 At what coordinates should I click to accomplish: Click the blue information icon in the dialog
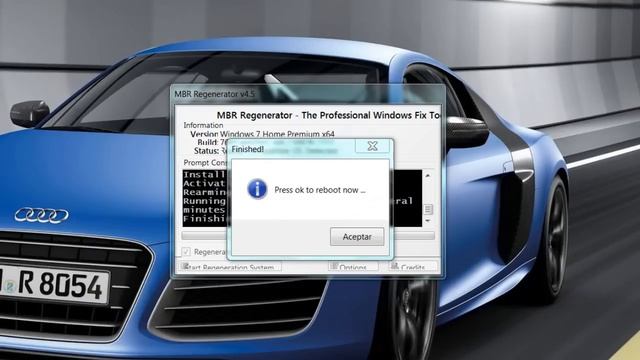coord(257,189)
